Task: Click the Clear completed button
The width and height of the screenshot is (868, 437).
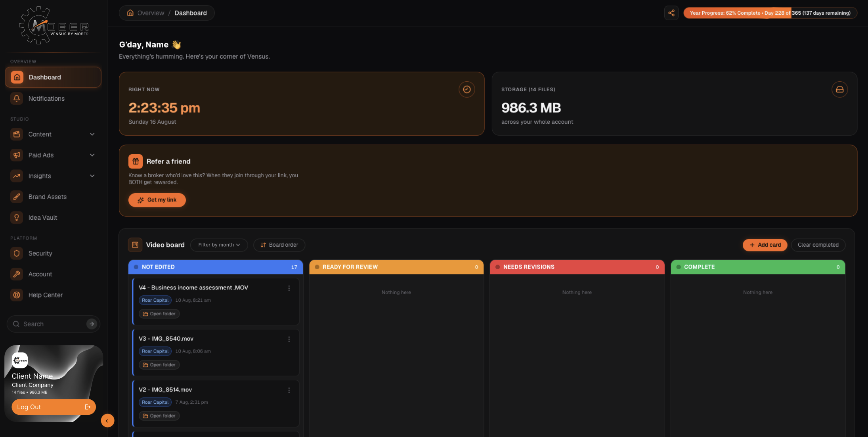Action: (x=818, y=245)
